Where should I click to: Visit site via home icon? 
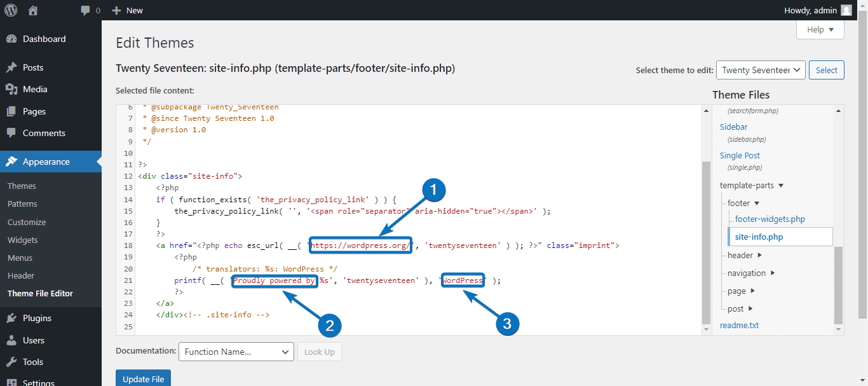[x=33, y=10]
